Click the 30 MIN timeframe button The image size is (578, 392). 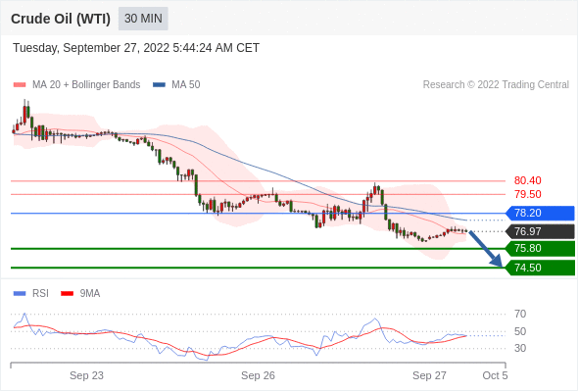click(x=143, y=19)
